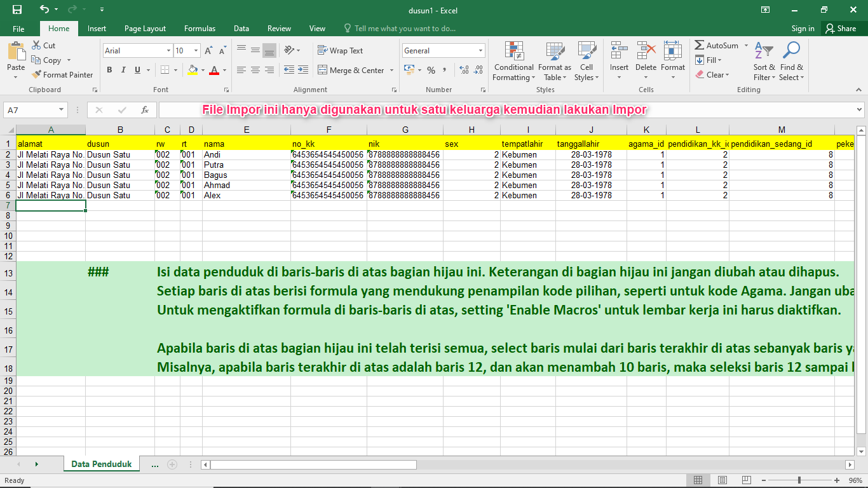Select cell containing Bagus
The width and height of the screenshot is (868, 488).
click(247, 175)
